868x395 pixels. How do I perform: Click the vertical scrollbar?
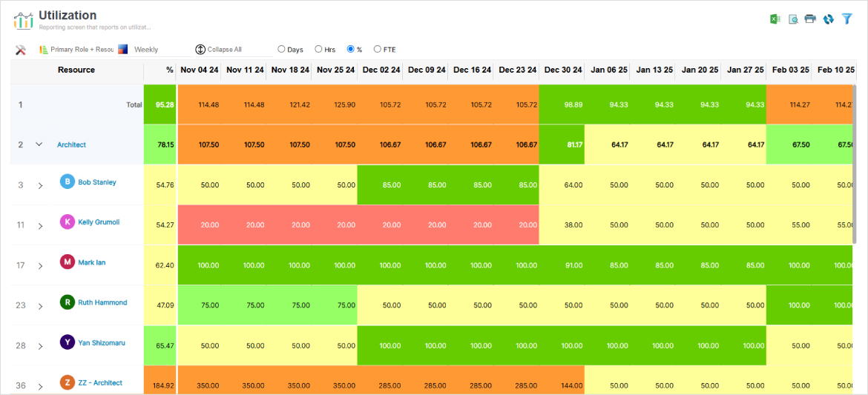point(854,163)
